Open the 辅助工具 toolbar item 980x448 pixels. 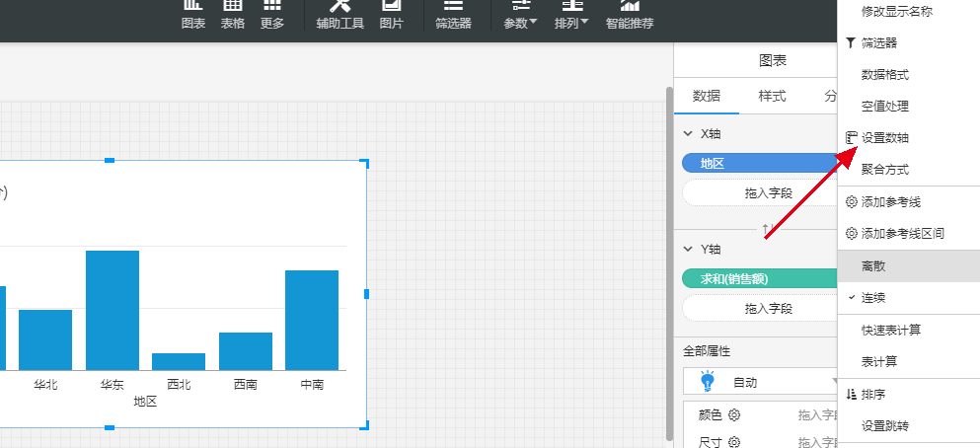click(x=340, y=16)
